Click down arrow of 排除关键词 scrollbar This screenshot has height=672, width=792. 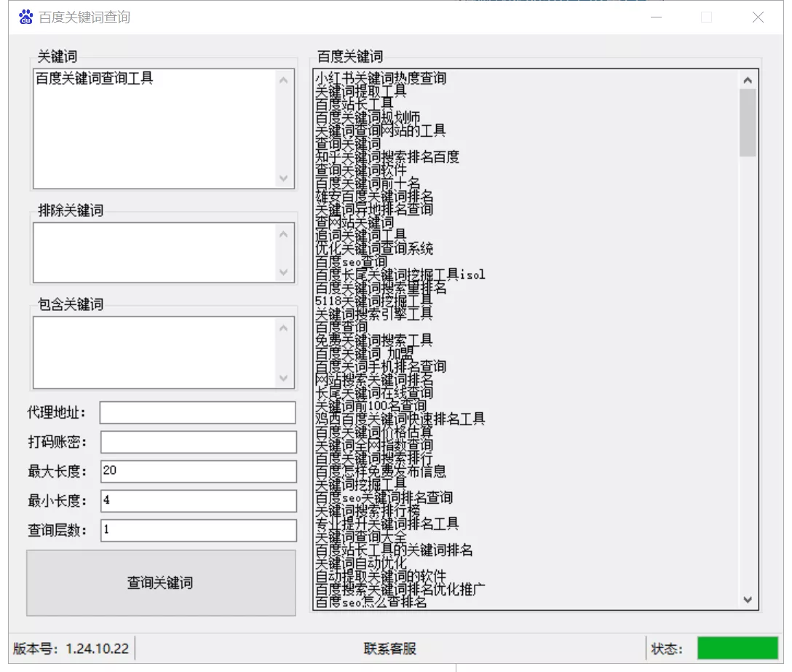(x=283, y=272)
